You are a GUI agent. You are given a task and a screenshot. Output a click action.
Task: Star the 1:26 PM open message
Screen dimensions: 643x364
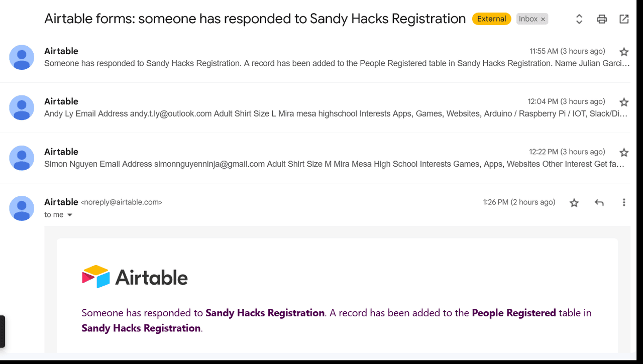574,203
